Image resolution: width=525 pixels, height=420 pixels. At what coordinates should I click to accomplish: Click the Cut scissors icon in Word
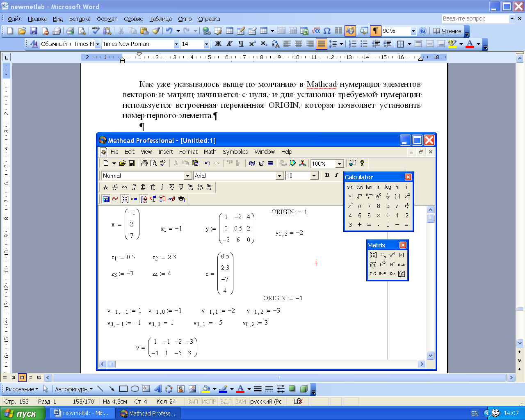[121, 31]
